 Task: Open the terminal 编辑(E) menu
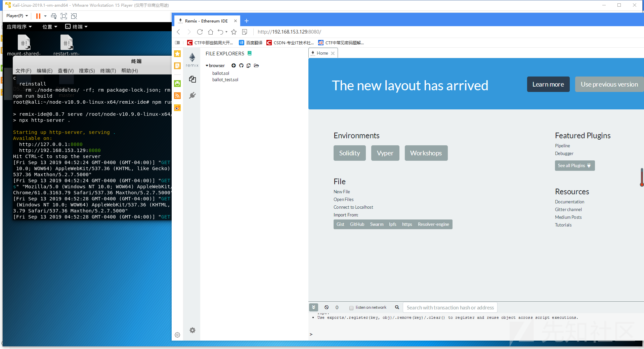[x=45, y=71]
